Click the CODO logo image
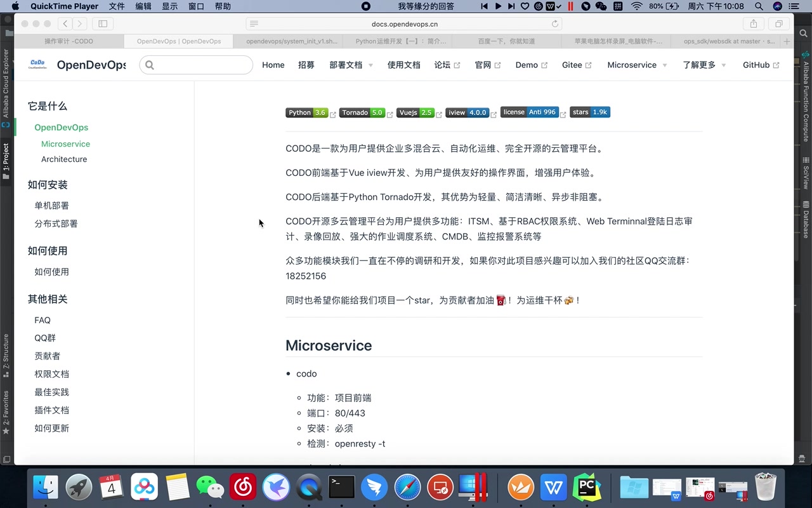812x508 pixels. [37, 64]
